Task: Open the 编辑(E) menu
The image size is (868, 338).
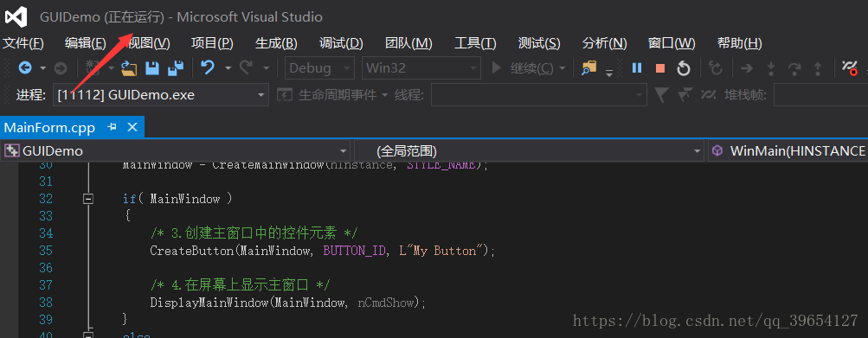Action: (86, 43)
